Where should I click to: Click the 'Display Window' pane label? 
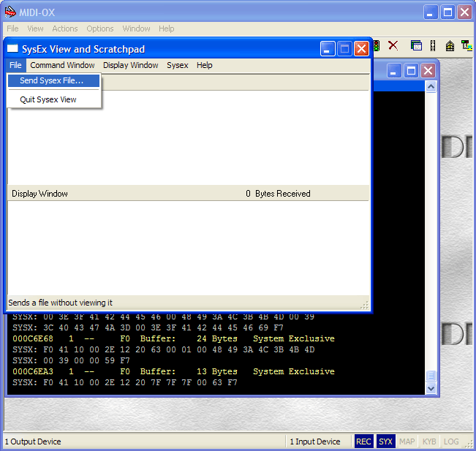tap(39, 194)
